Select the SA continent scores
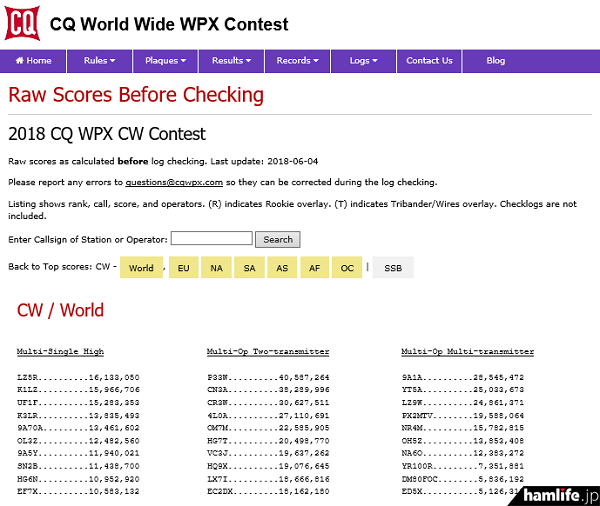The width and height of the screenshot is (600, 506). (x=249, y=268)
